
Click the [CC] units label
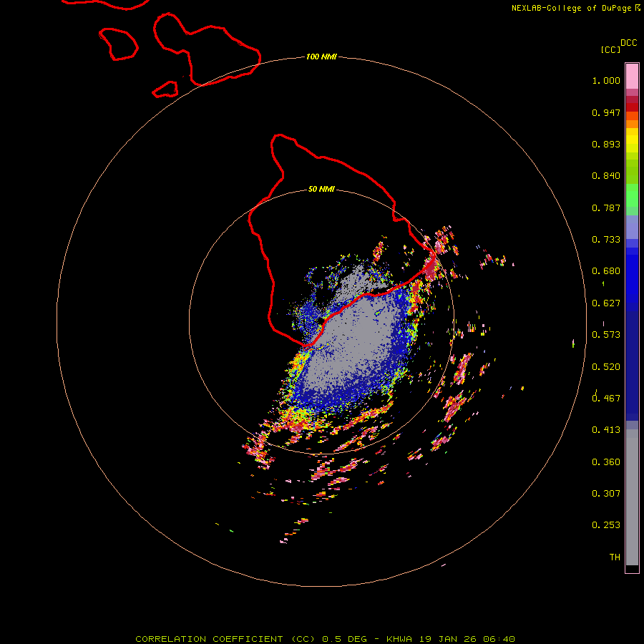(x=610, y=49)
